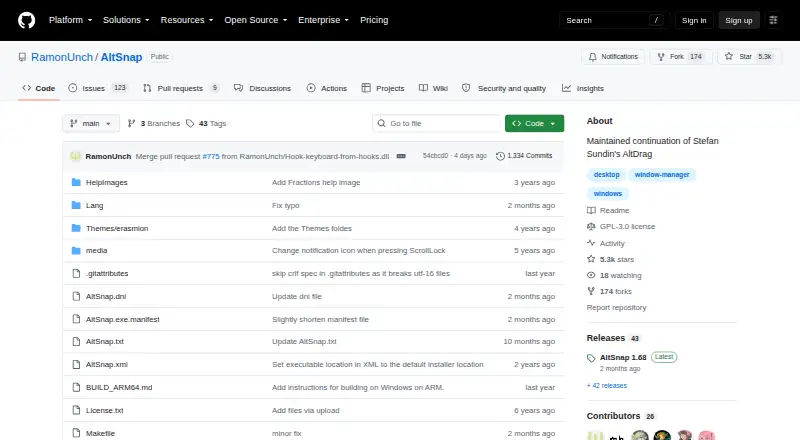Open the Security and quality tab
The width and height of the screenshot is (800, 440).
[x=504, y=88]
